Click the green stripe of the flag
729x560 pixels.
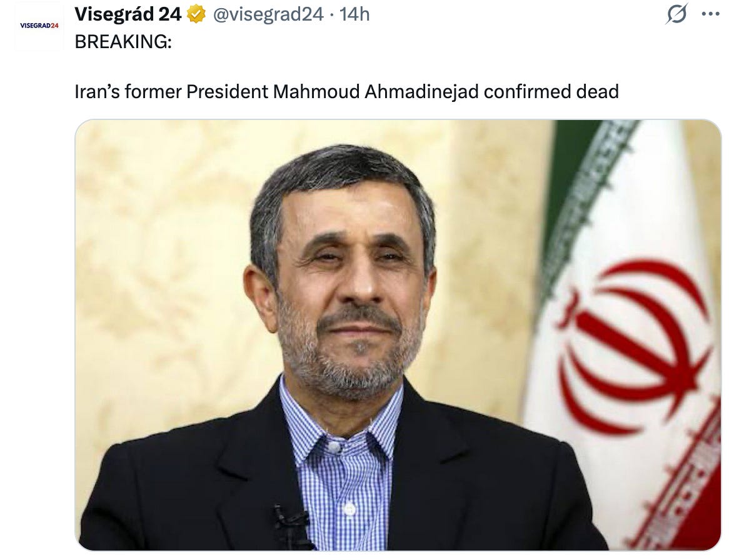tap(572, 186)
